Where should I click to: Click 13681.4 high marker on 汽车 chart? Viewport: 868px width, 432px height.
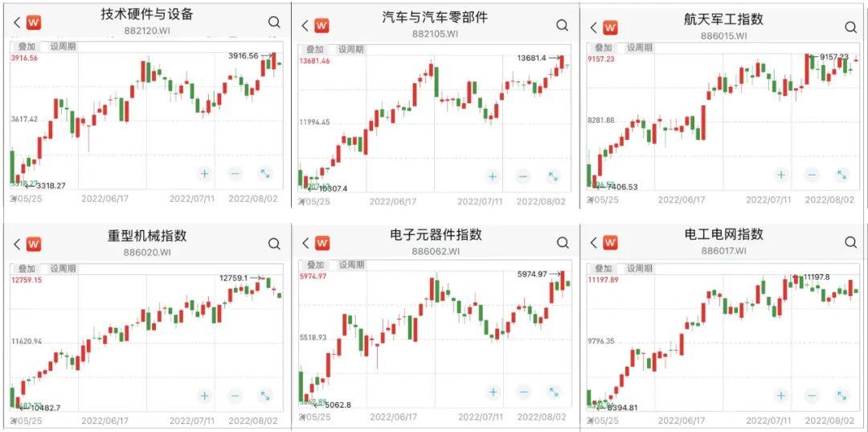532,58
